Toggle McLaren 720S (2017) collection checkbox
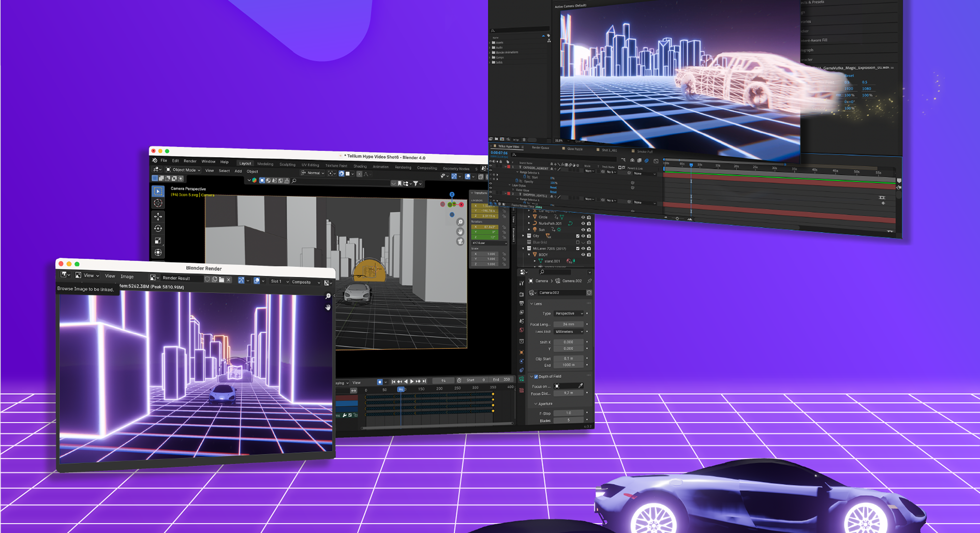The height and width of the screenshot is (533, 980). click(578, 248)
